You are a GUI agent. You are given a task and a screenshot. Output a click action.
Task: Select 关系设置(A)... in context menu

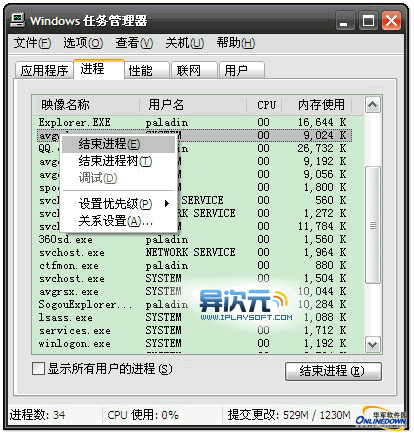118,221
